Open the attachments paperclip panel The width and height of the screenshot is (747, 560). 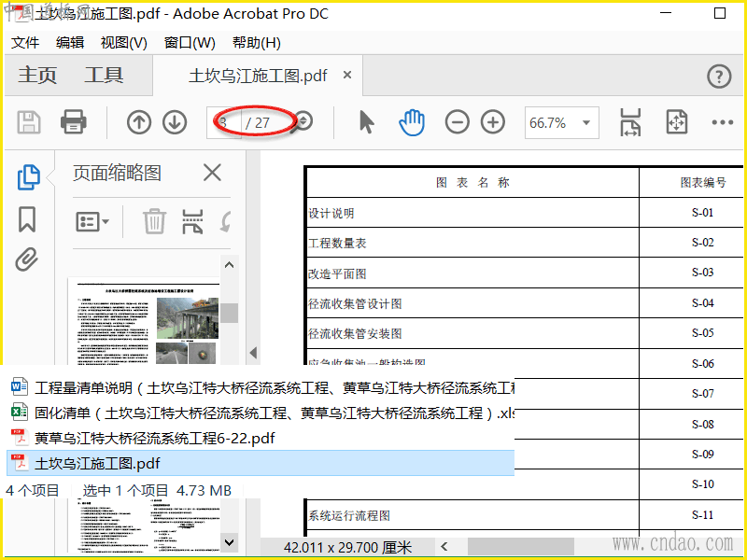pos(27,260)
